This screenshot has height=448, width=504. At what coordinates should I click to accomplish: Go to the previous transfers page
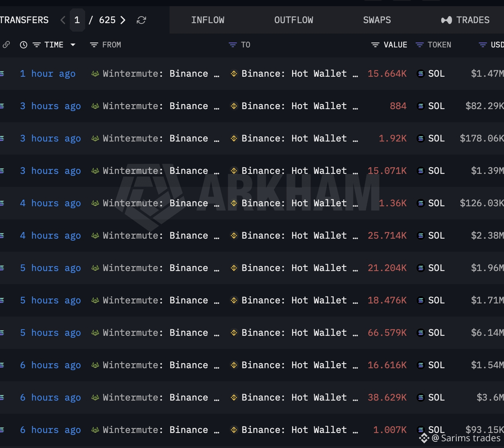63,20
